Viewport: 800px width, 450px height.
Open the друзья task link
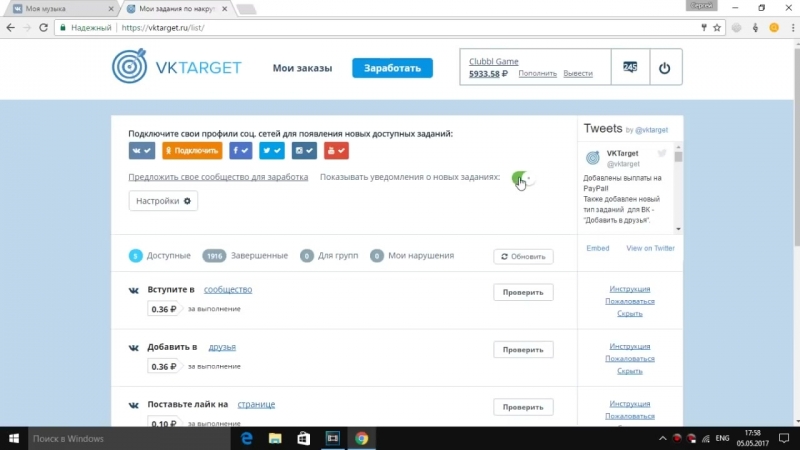(x=222, y=347)
